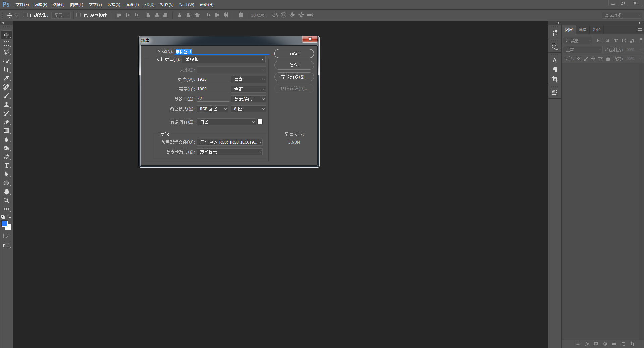Open the 文档类型 dropdown
Screen dimensions: 644x348
[224, 59]
